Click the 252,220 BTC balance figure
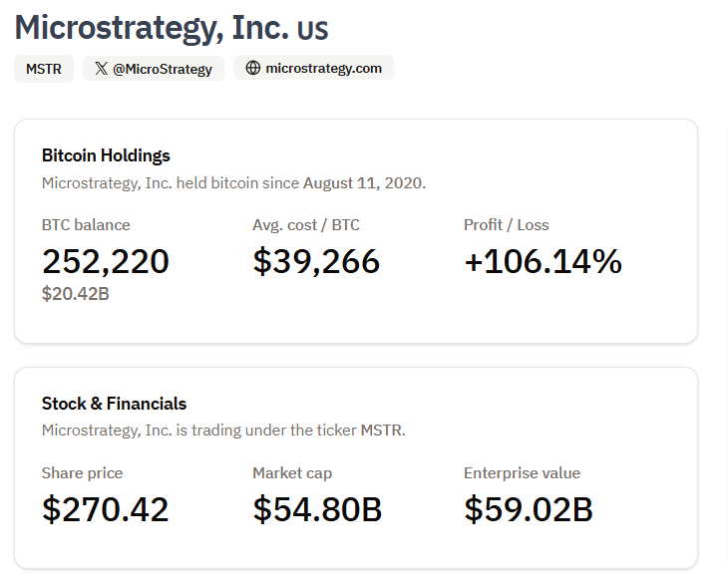The height and width of the screenshot is (582, 728). click(x=106, y=261)
